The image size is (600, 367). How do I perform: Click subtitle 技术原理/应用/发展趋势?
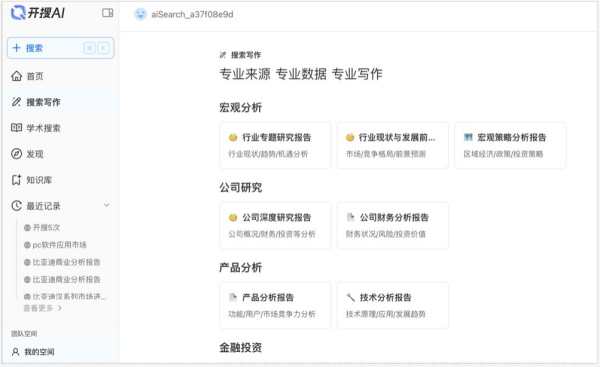(386, 314)
